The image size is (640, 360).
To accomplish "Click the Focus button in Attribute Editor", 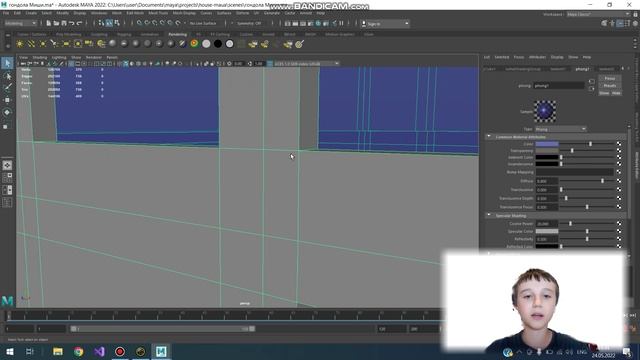I will click(610, 78).
